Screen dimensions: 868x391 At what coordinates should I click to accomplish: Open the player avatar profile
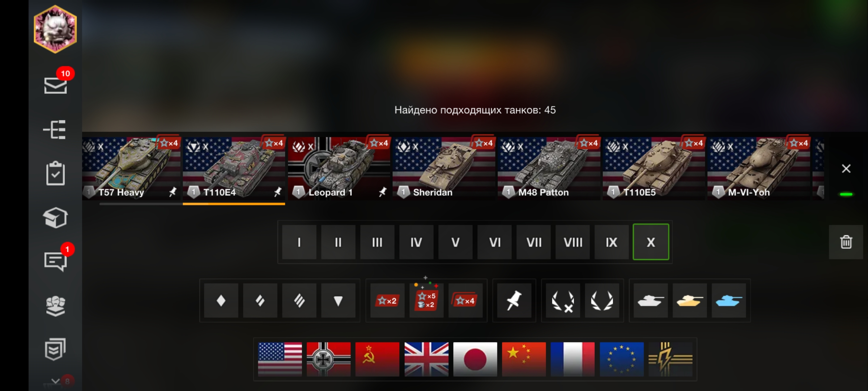(55, 29)
